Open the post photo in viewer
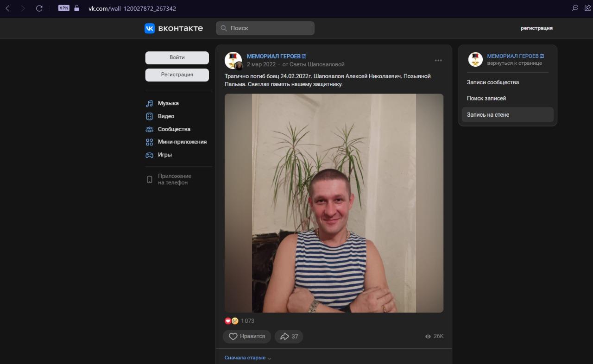The width and height of the screenshot is (593, 364). pyautogui.click(x=334, y=203)
